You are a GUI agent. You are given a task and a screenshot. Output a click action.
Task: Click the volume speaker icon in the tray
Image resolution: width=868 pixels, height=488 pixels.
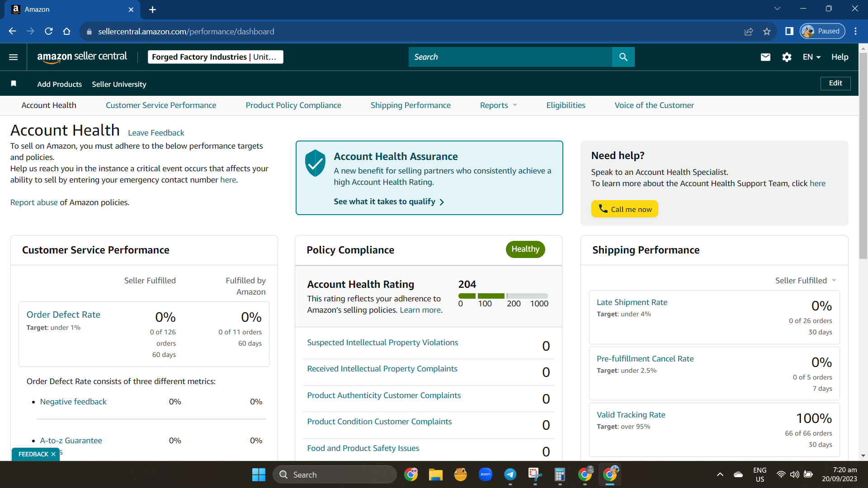point(794,474)
